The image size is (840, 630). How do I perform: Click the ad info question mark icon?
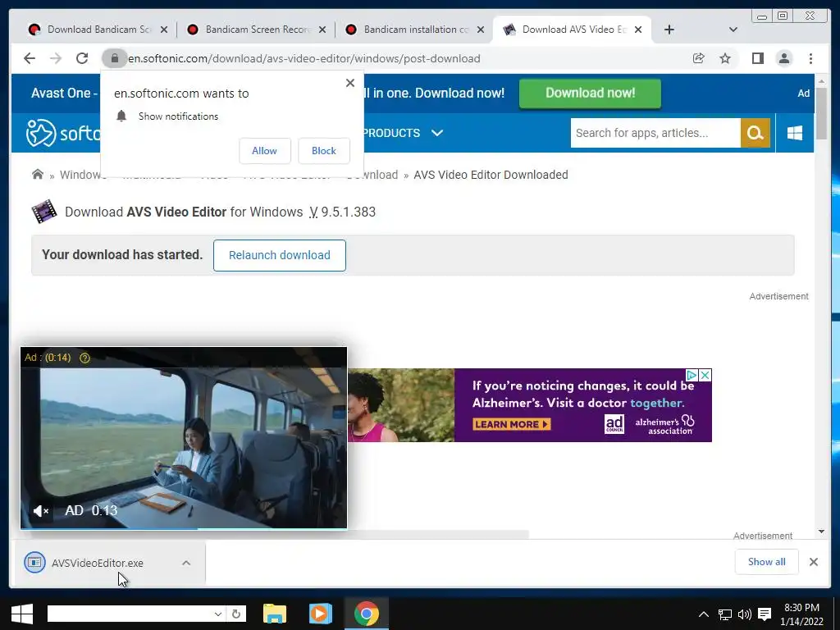click(x=84, y=358)
